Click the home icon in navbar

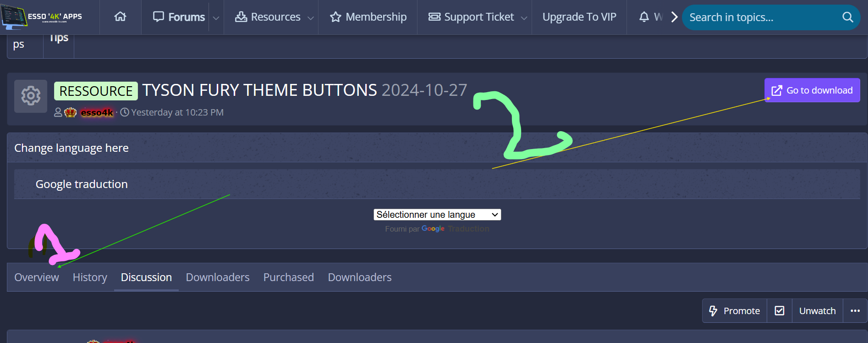coord(120,17)
